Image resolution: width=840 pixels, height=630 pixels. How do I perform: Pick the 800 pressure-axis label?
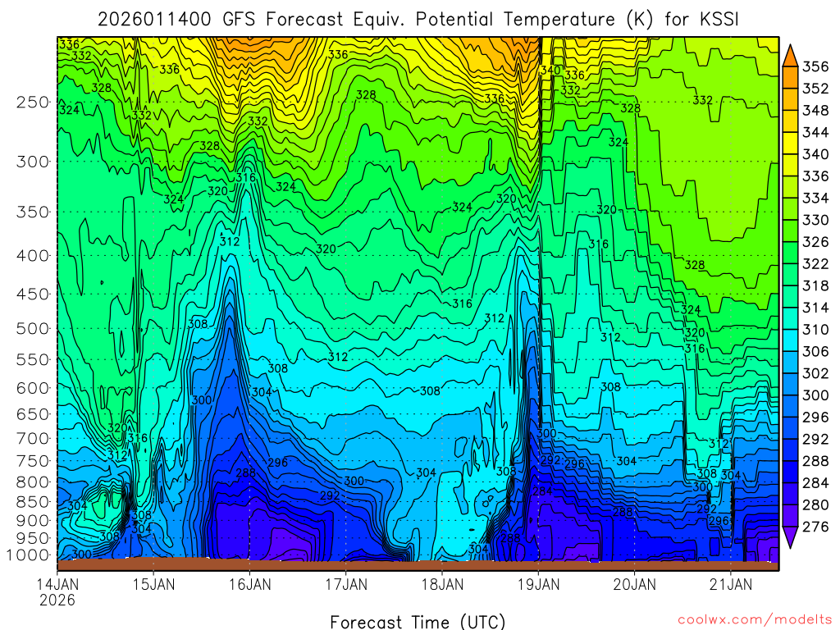point(33,482)
